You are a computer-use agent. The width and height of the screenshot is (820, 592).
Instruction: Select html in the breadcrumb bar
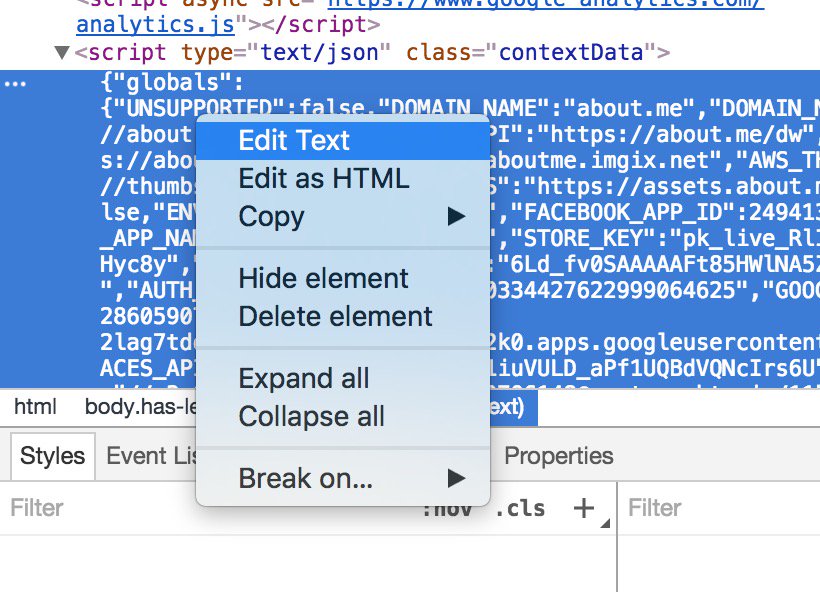point(35,407)
